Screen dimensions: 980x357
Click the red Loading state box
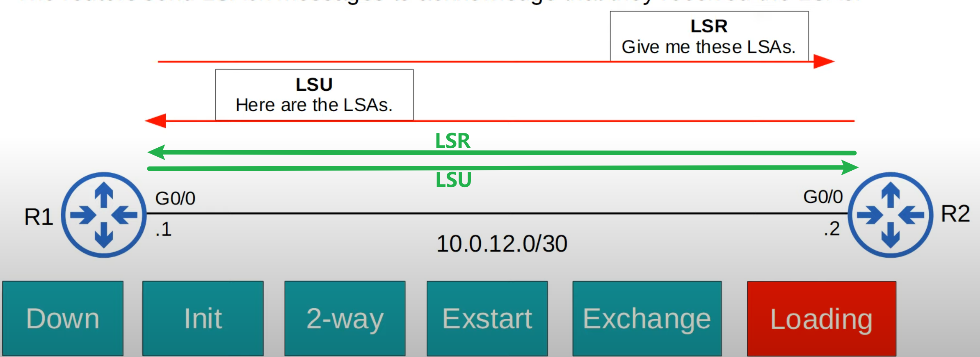pyautogui.click(x=822, y=319)
